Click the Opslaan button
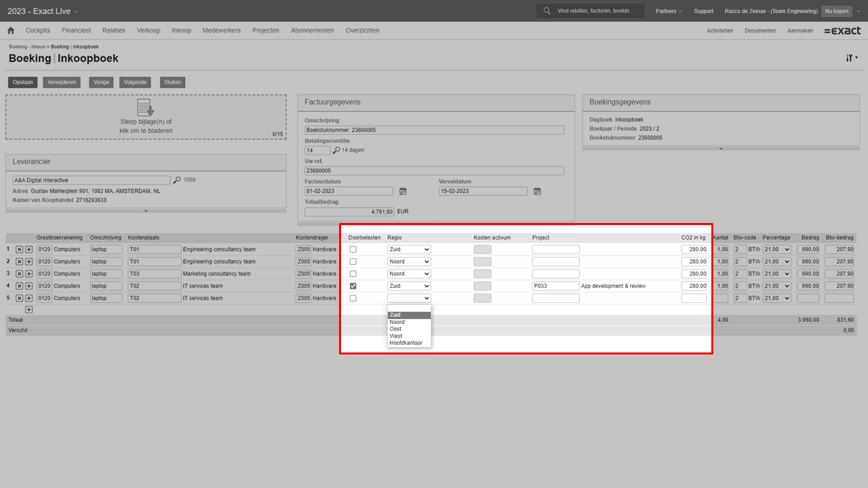Screen dimensions: 868x488 [x=23, y=82]
